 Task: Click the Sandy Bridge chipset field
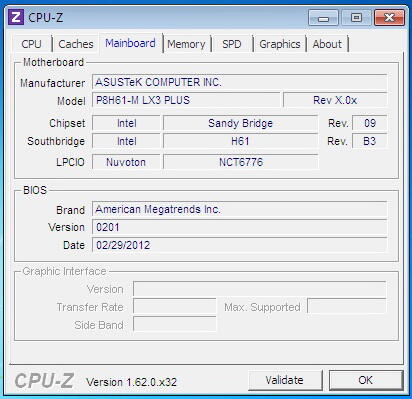point(240,123)
